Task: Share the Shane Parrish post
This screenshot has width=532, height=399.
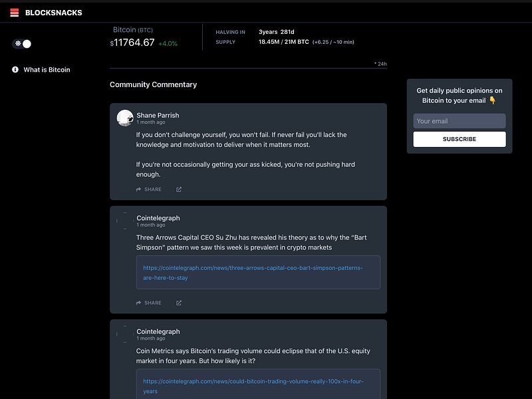Action: [148, 190]
